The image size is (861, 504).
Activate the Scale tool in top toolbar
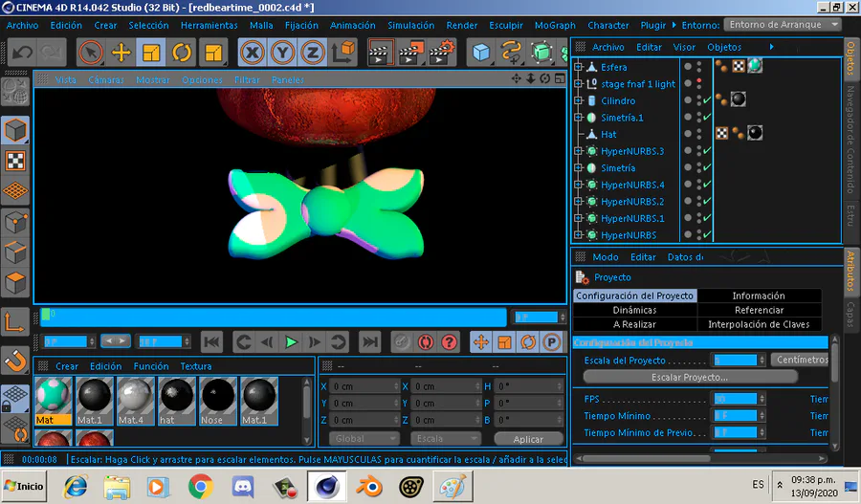pyautogui.click(x=151, y=53)
